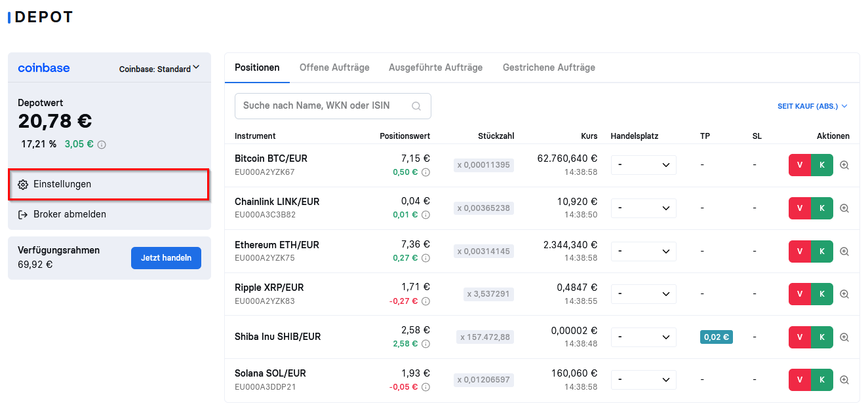Click the Jetzt handeln button

pos(166,258)
